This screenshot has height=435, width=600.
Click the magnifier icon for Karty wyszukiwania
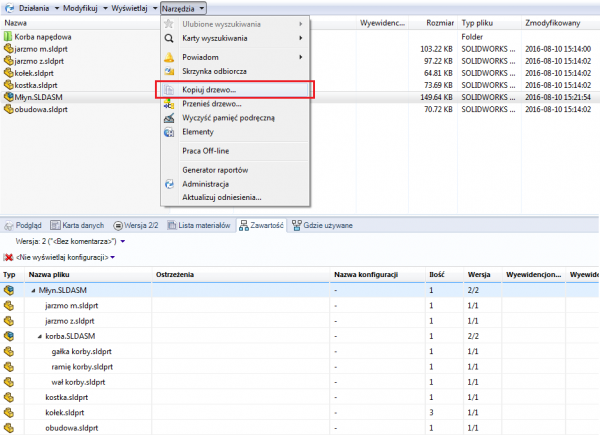(169, 38)
